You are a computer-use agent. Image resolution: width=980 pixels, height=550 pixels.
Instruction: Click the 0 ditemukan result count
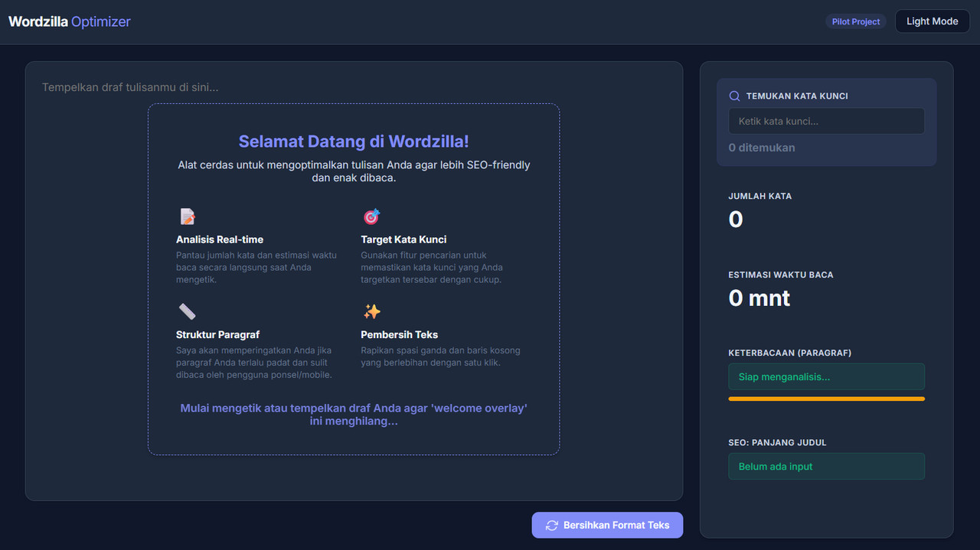(x=762, y=148)
